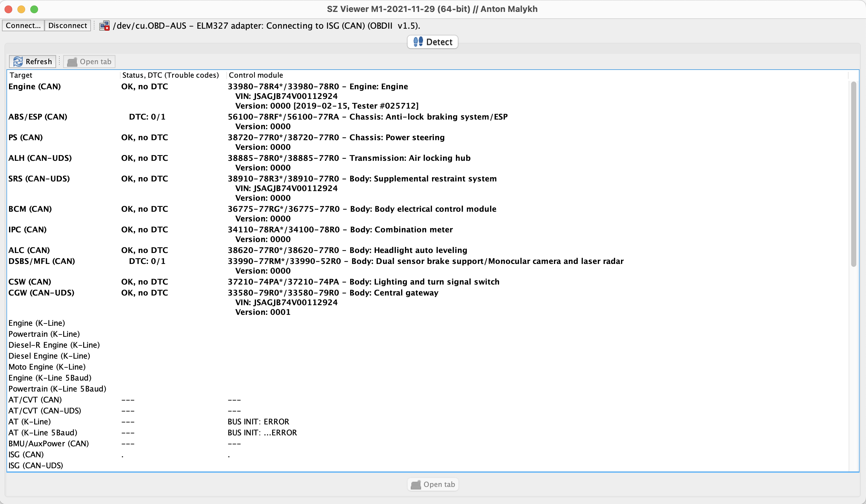Click the bottom Open tab button

(433, 484)
